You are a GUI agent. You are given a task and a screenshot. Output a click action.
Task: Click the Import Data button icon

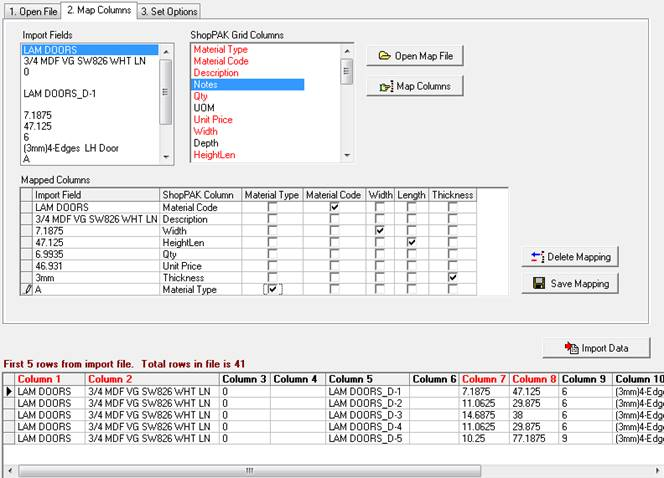point(571,348)
